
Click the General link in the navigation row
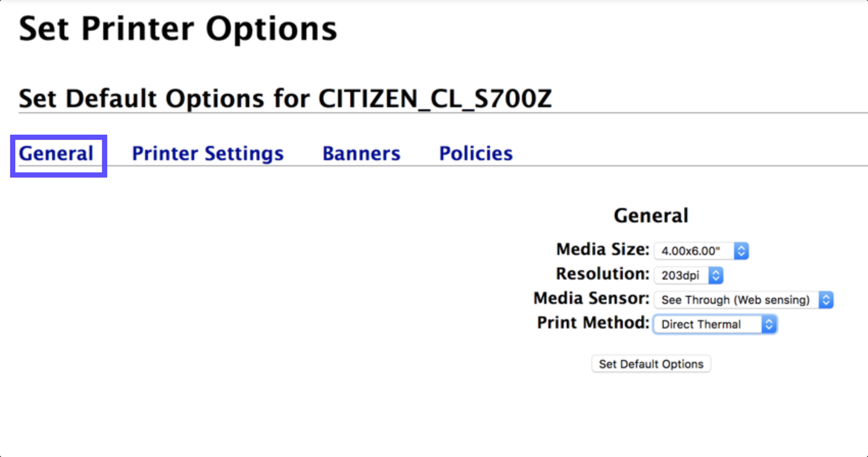pyautogui.click(x=56, y=153)
